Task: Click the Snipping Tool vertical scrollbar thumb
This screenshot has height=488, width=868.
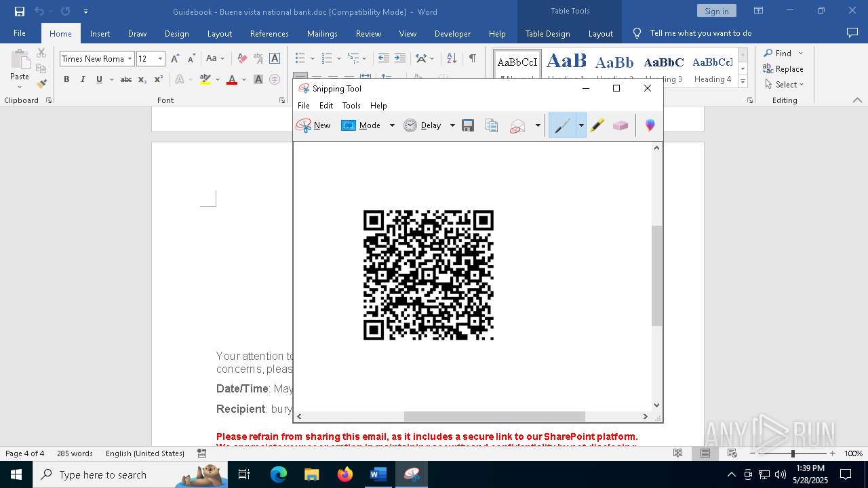Action: (x=656, y=276)
